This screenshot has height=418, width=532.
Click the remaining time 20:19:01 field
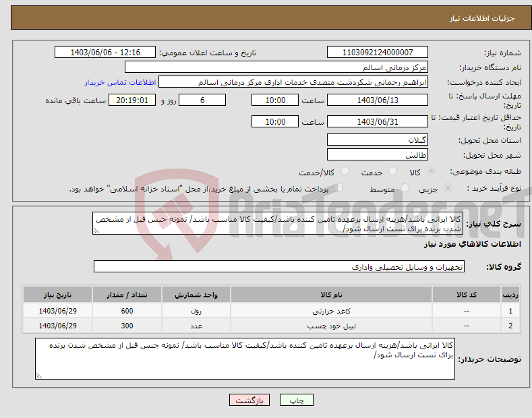[x=132, y=100]
